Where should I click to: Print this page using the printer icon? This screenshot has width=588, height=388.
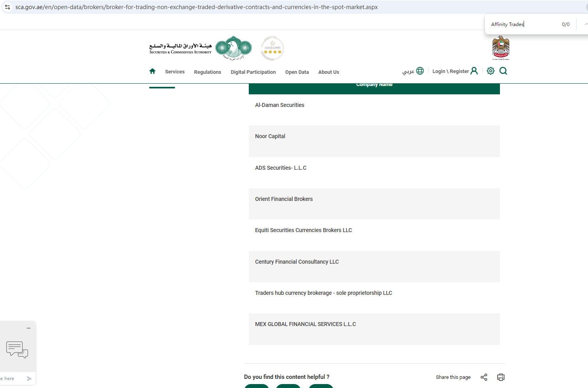[x=501, y=377]
